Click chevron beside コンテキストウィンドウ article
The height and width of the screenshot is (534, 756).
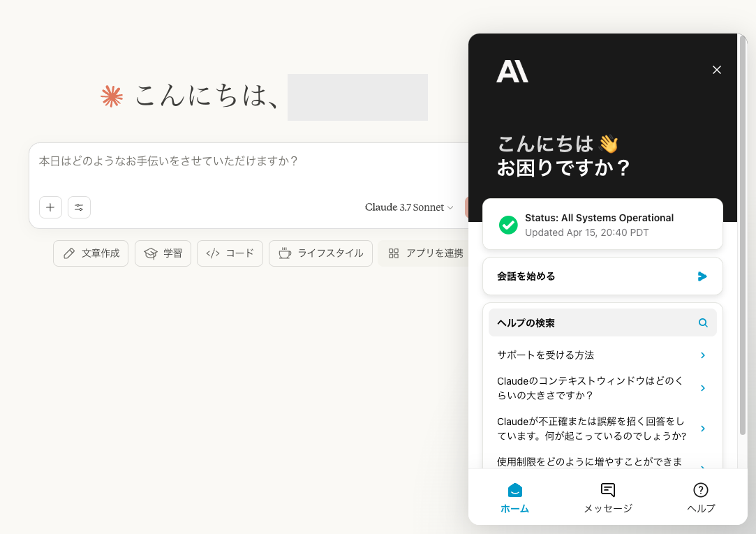[703, 388]
